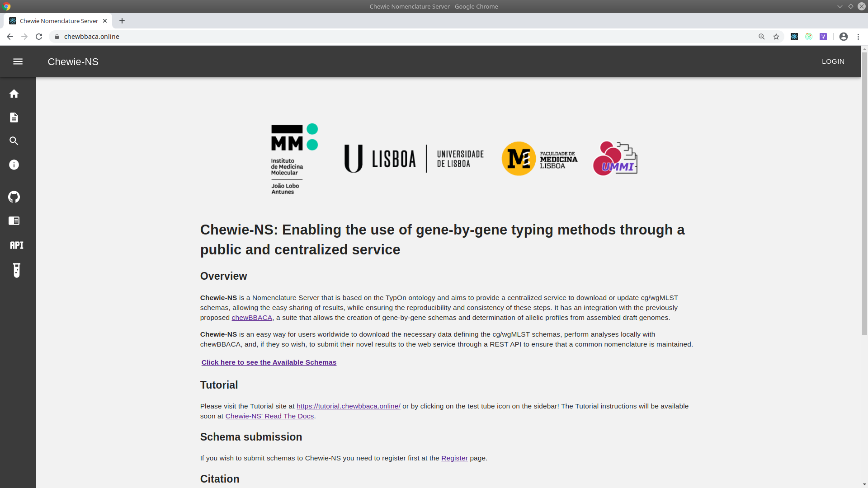Click here to see the Available Schemas
The width and height of the screenshot is (868, 488).
(x=269, y=362)
